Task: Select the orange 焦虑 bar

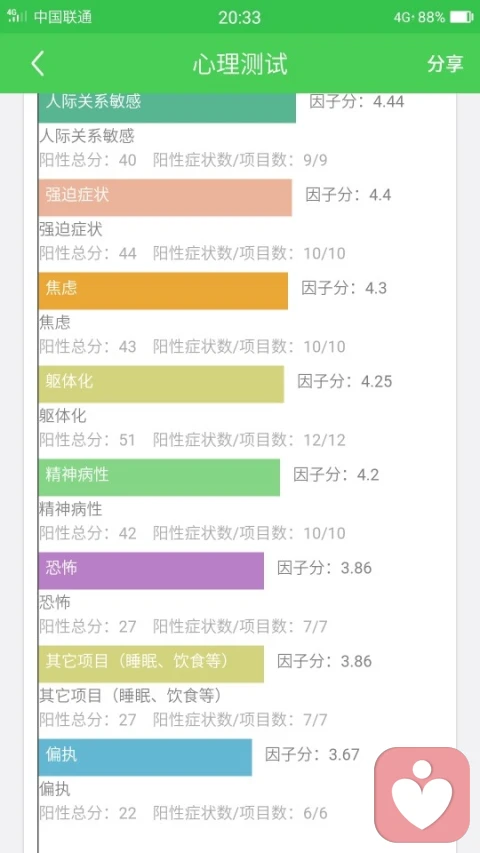Action: (163, 291)
